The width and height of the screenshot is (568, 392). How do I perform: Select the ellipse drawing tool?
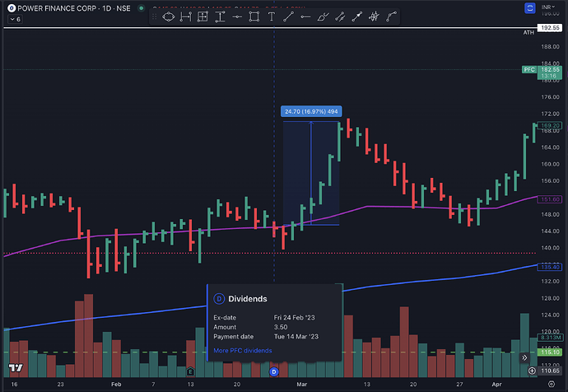click(169, 16)
